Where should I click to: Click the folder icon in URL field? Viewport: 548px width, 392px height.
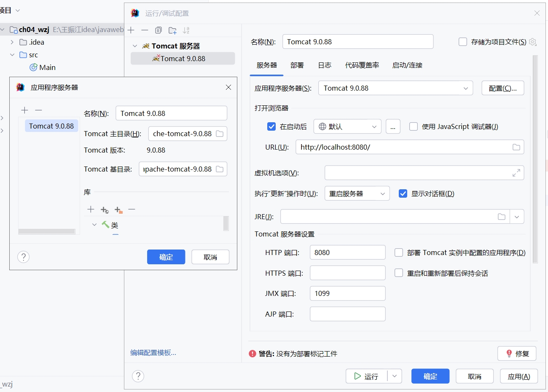point(516,147)
